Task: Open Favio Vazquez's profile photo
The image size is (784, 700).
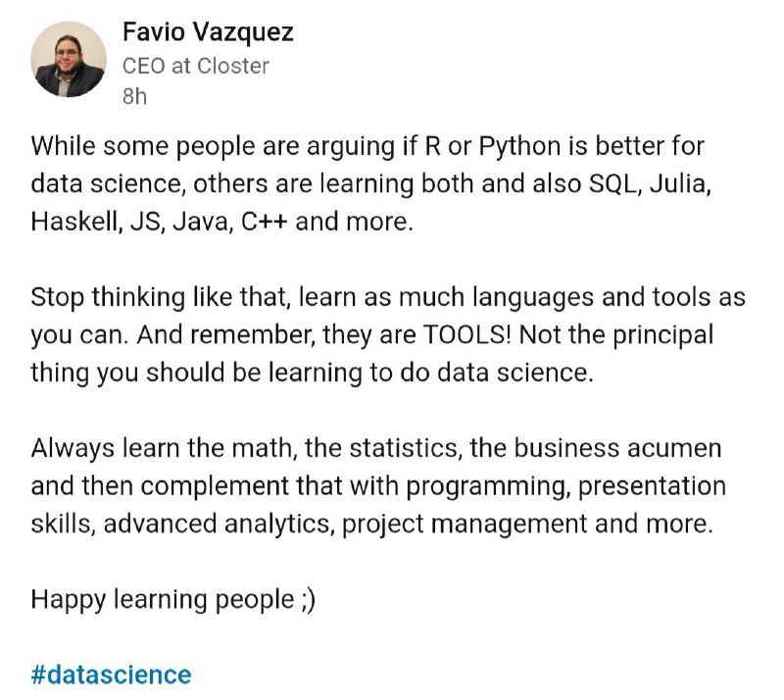Action: (x=69, y=59)
